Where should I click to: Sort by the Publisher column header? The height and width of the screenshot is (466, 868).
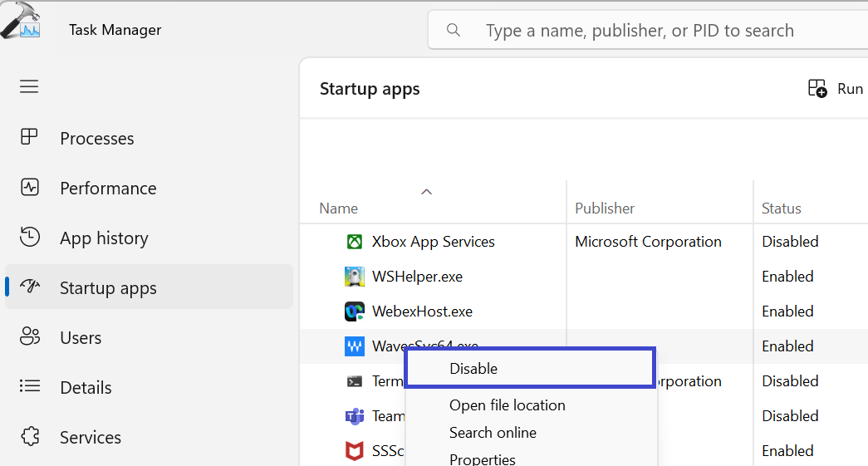tap(605, 208)
